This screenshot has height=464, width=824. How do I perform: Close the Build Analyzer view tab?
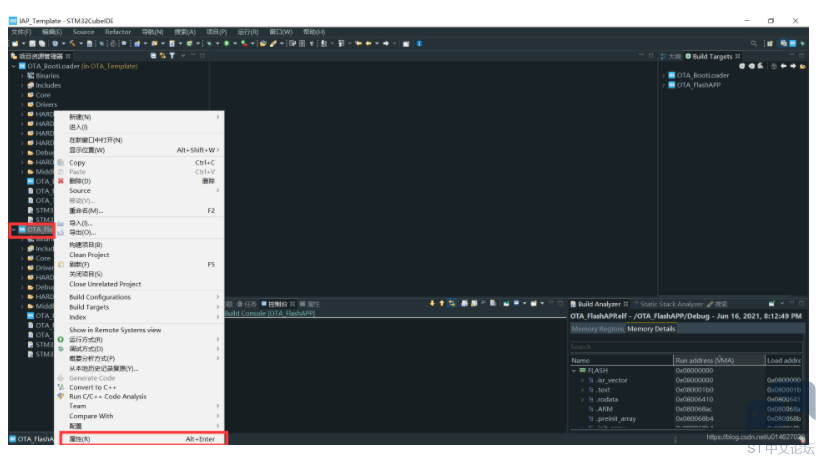coord(626,304)
